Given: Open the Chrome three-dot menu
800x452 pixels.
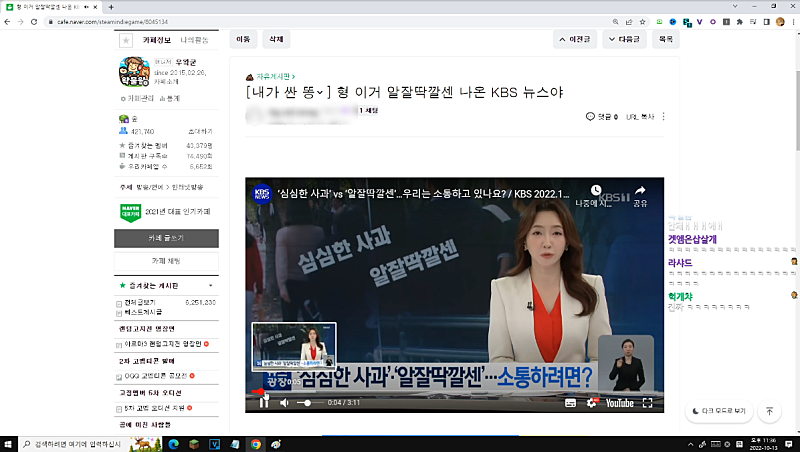Looking at the screenshot, I should [x=793, y=22].
